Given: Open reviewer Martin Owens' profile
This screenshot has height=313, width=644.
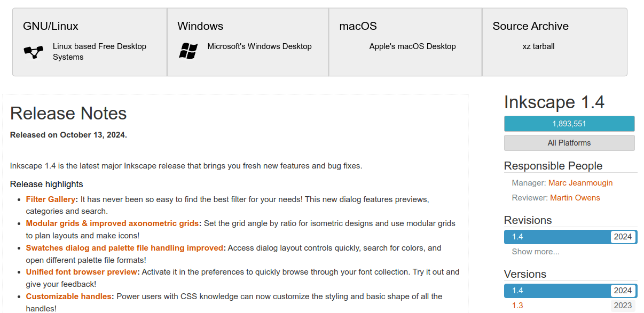Looking at the screenshot, I should [x=575, y=198].
